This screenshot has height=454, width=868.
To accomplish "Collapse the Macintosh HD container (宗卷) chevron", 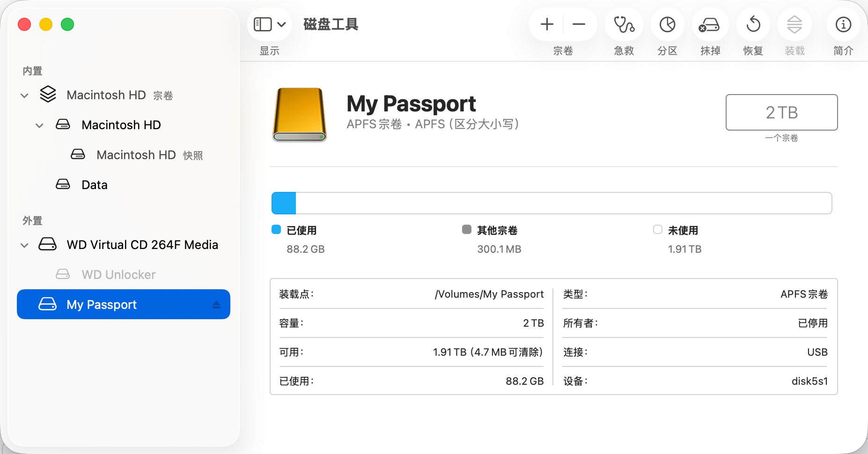I will (x=25, y=95).
